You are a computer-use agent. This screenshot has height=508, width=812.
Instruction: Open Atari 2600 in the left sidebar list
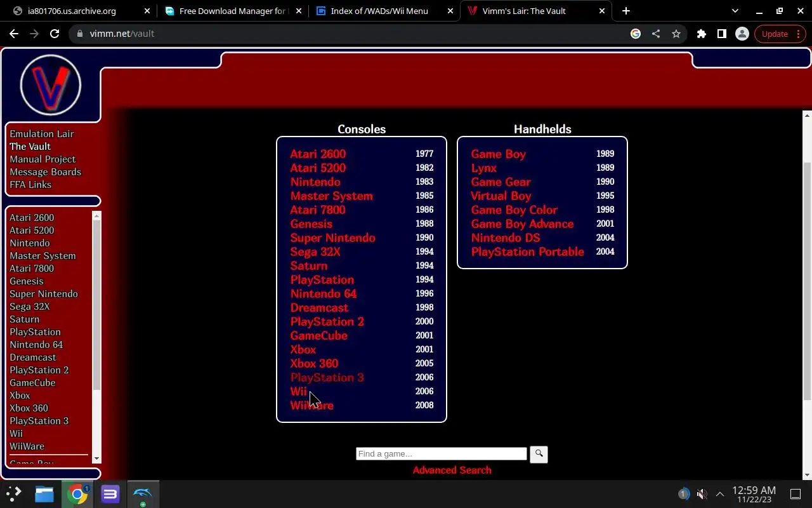click(x=32, y=218)
